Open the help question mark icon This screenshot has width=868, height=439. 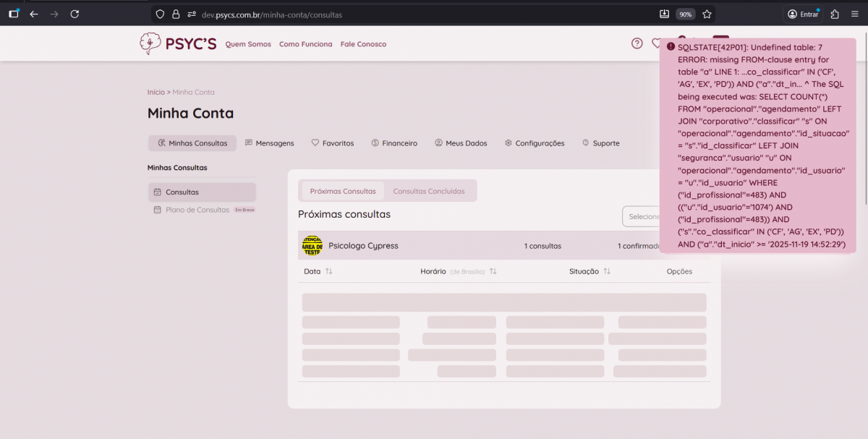click(x=637, y=43)
